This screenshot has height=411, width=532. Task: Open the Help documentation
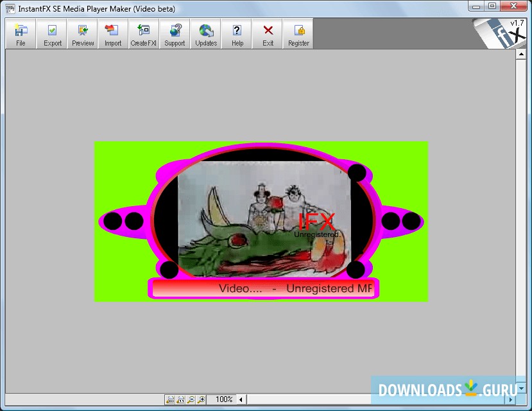click(237, 33)
